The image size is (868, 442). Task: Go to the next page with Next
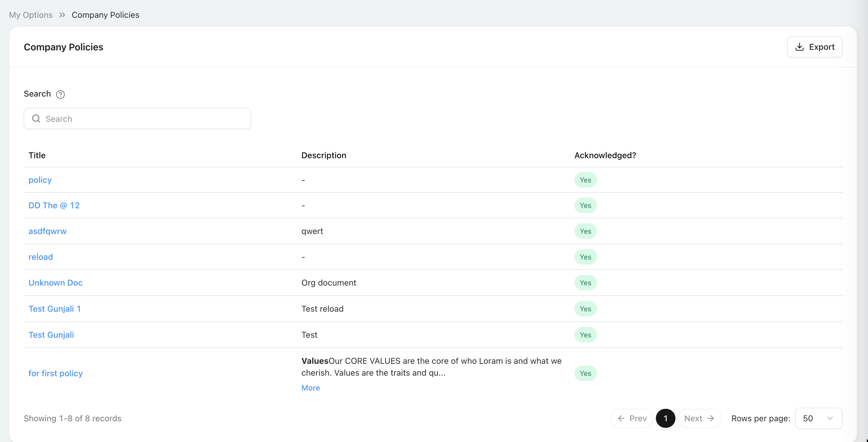[x=699, y=418]
